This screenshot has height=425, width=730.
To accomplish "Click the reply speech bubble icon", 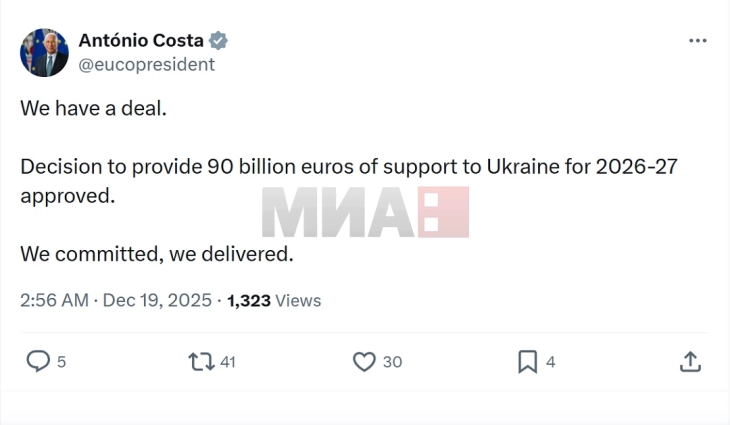I will (38, 361).
